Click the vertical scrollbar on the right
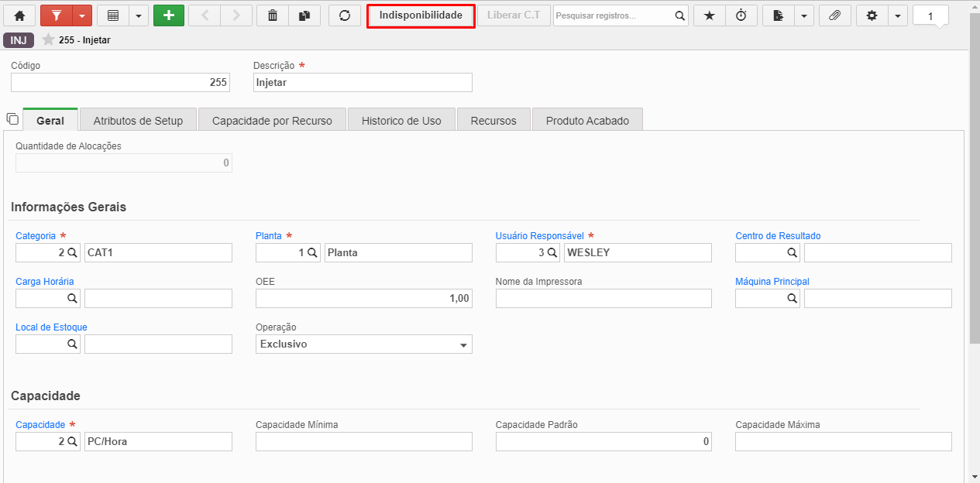This screenshot has width=980, height=483. point(975,178)
